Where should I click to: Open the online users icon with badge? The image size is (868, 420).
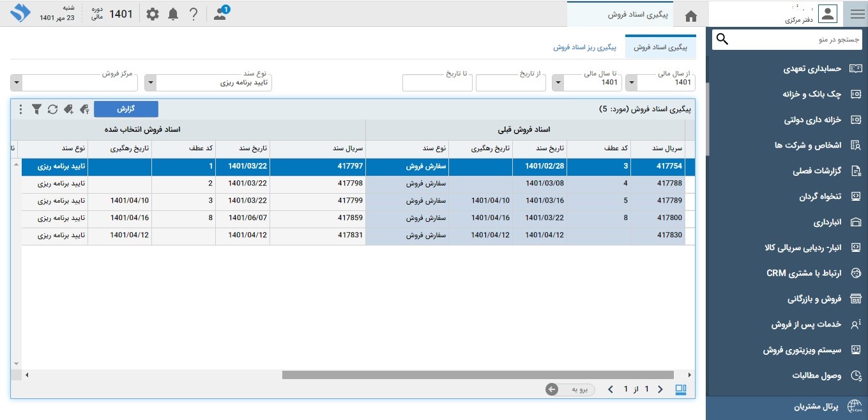[220, 14]
